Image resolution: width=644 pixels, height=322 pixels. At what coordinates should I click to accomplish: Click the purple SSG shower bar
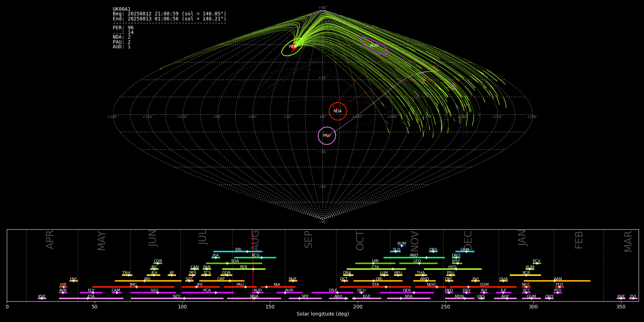153,293
